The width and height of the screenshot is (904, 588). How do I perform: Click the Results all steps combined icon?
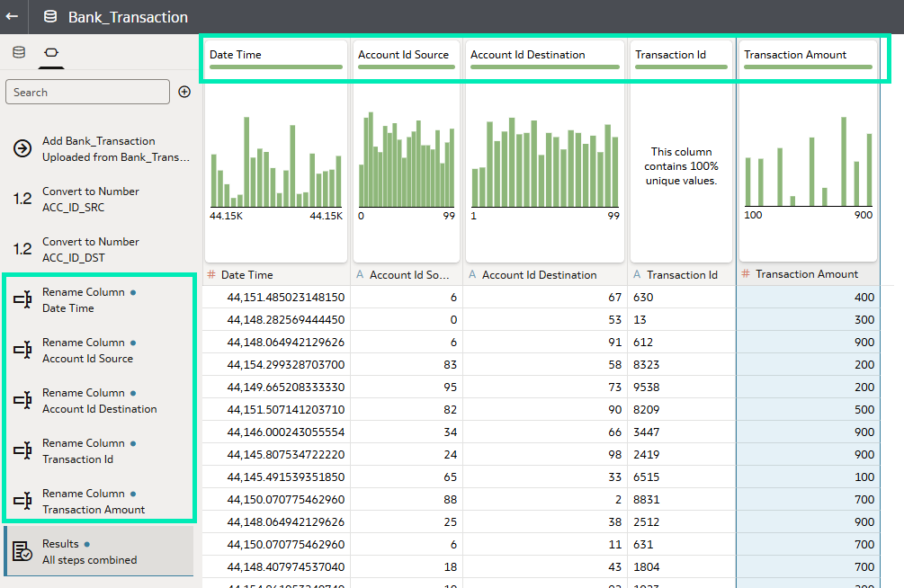(x=22, y=551)
